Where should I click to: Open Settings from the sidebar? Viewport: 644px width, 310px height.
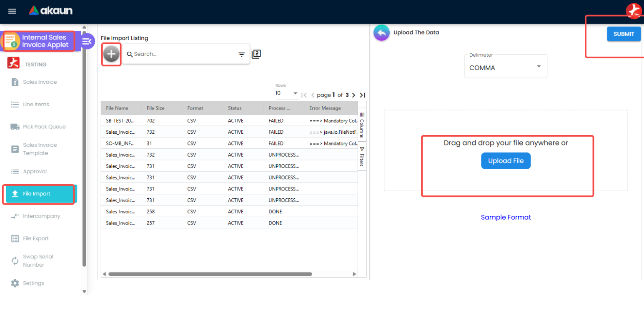tap(33, 283)
